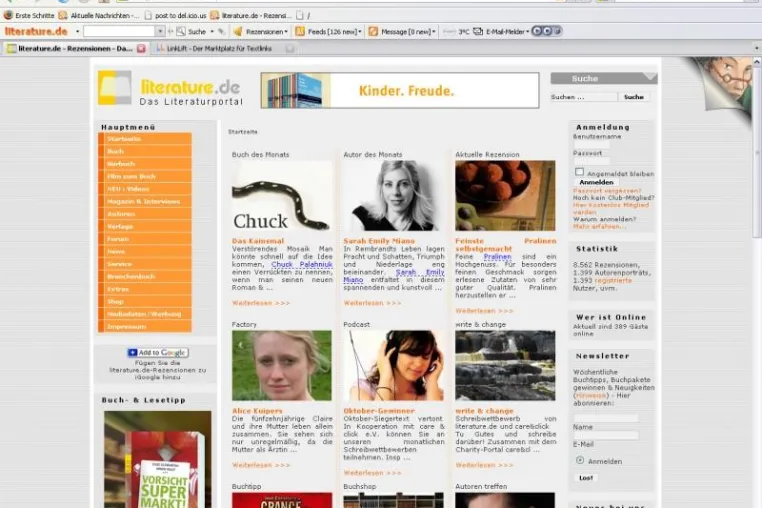762x508 pixels.
Task: Expand the Feeds [126 new] dropdown
Action: point(360,32)
